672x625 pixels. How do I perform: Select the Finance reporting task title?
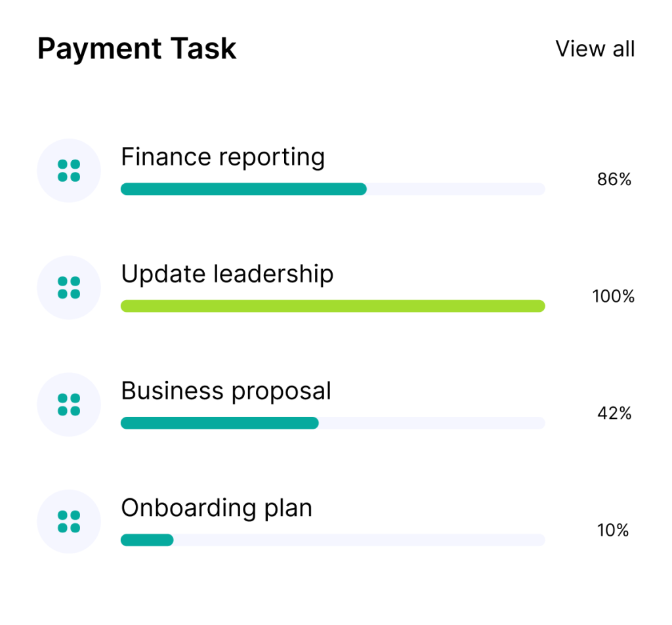(x=222, y=157)
